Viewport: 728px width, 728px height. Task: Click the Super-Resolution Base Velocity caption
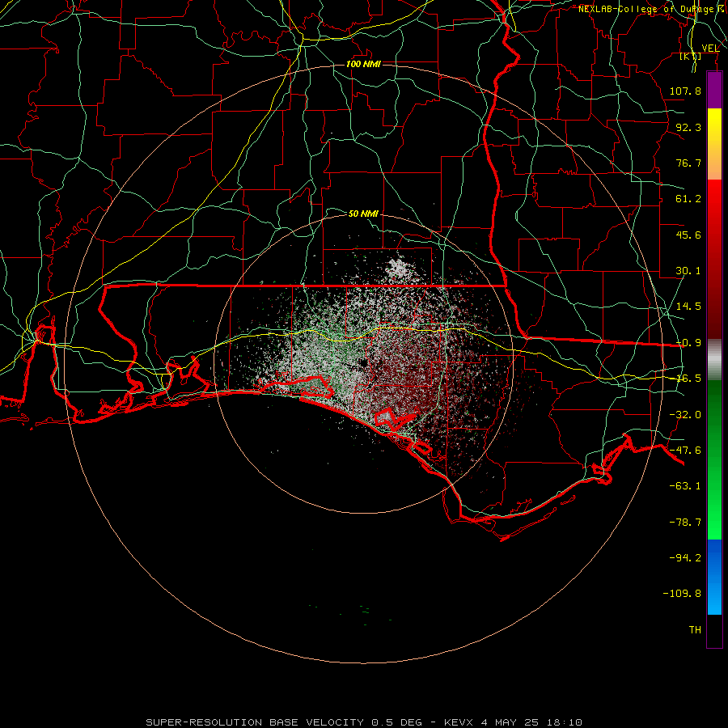[x=363, y=722]
